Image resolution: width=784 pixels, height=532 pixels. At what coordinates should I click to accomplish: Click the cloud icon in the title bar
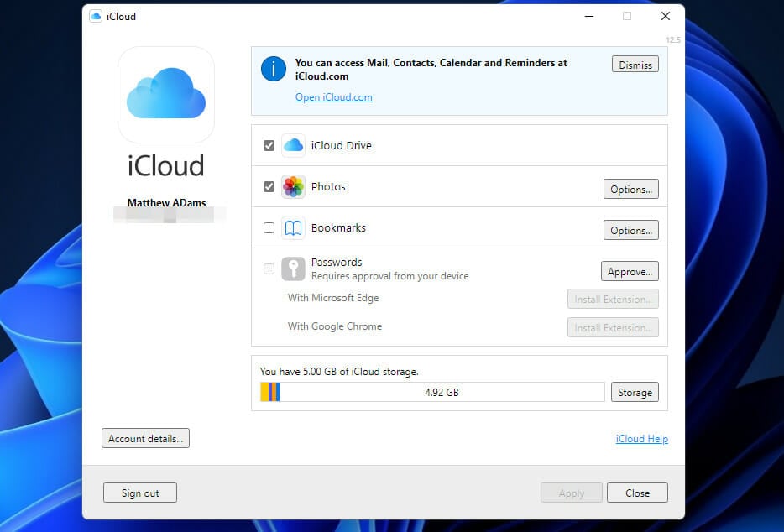[x=94, y=16]
